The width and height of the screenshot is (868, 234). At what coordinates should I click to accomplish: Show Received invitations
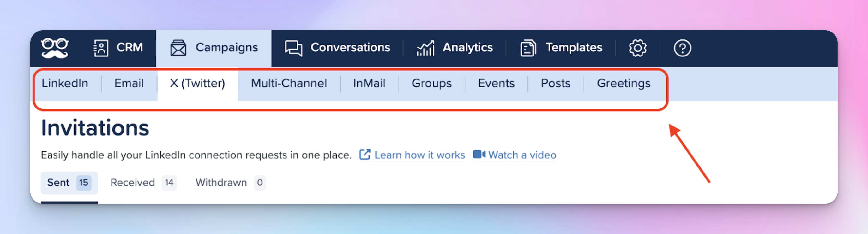pos(143,183)
